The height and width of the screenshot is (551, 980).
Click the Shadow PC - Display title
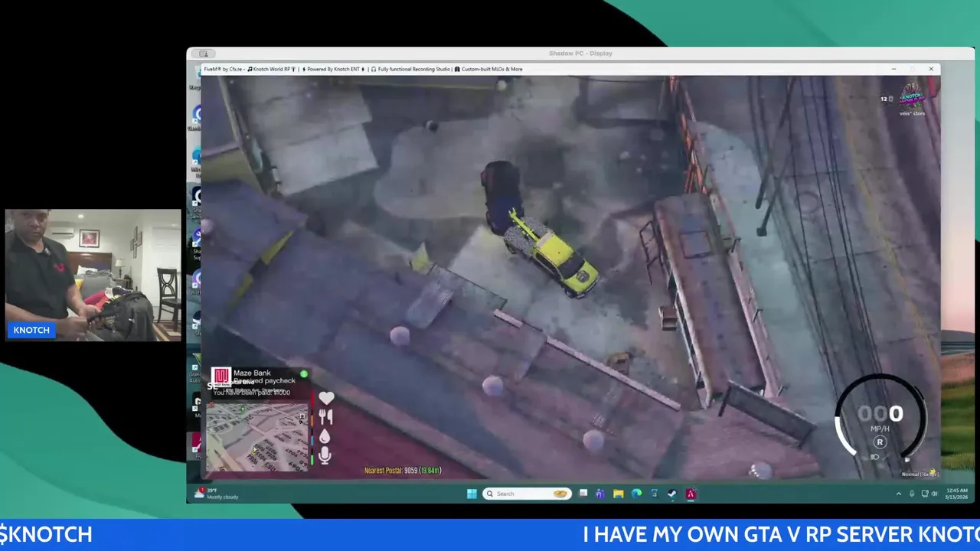(580, 54)
